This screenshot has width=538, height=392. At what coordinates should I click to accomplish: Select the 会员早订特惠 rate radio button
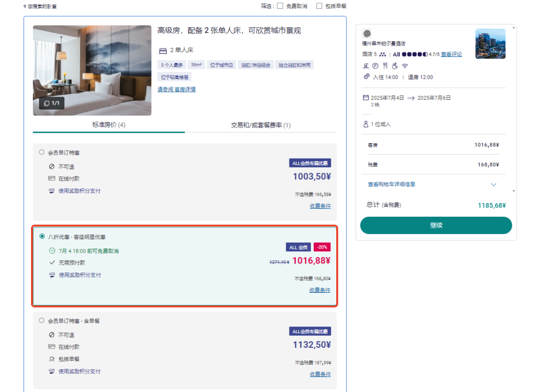point(42,152)
